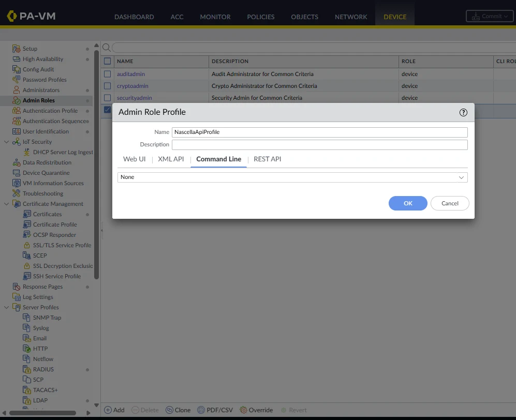Image resolution: width=516 pixels, height=420 pixels.
Task: Uncheck the selected fourth row checkbox
Action: coord(107,110)
